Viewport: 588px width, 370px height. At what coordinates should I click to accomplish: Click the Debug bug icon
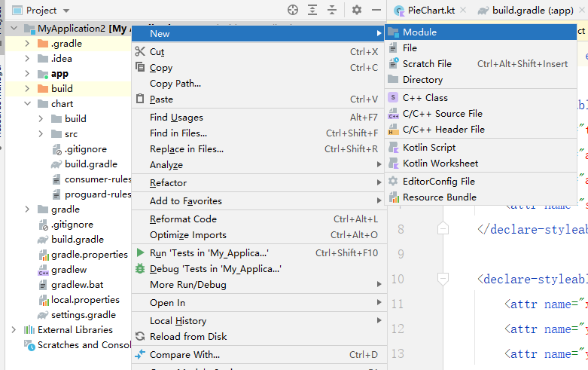click(140, 268)
